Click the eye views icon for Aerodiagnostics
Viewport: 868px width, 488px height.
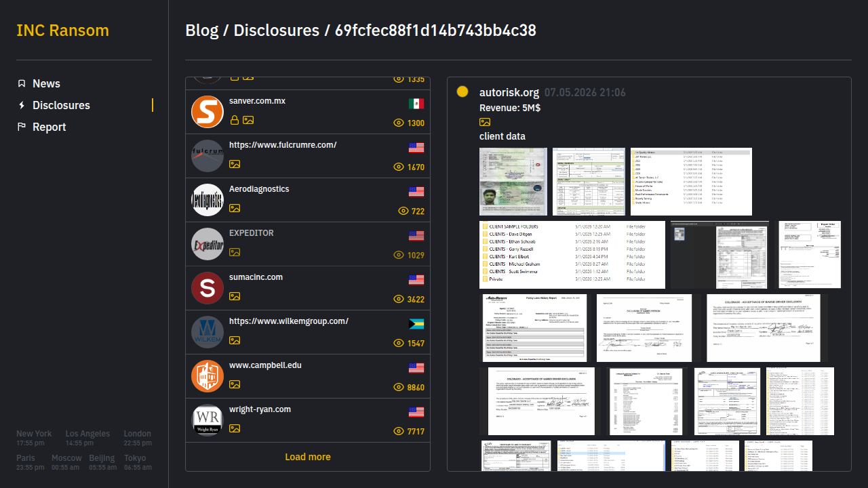[x=403, y=211]
